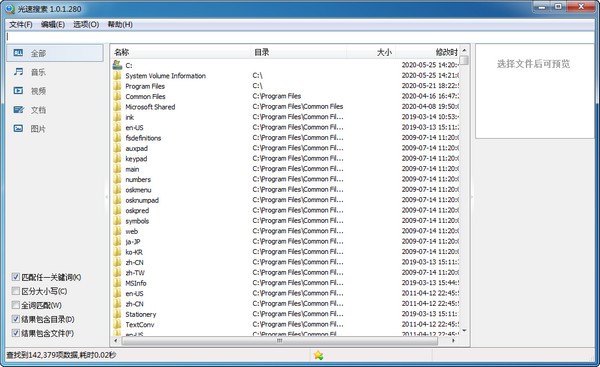Viewport: 600px width, 367px height.
Task: Uncheck 结果包含目录(D) checkbox
Action: [x=16, y=319]
